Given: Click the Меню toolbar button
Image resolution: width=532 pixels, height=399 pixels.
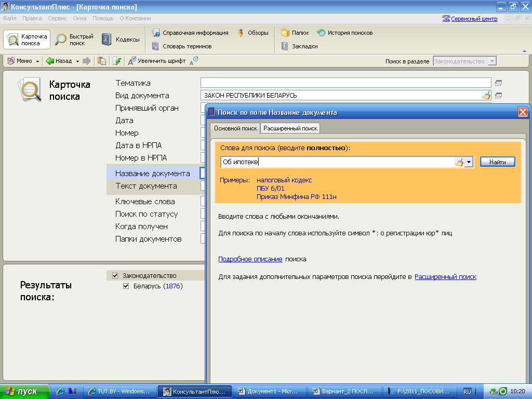Looking at the screenshot, I should (23, 61).
